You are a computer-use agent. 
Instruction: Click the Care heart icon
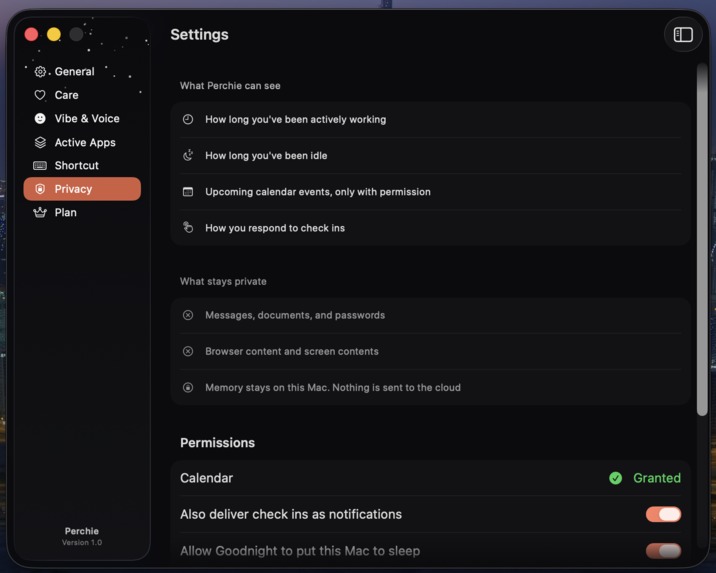pyautogui.click(x=40, y=95)
